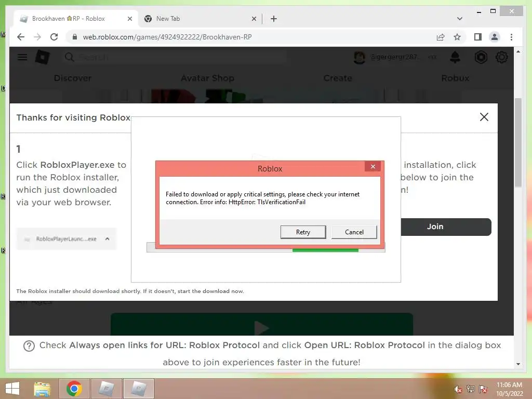Open the Discover nav item
This screenshot has width=532, height=399.
tap(73, 78)
